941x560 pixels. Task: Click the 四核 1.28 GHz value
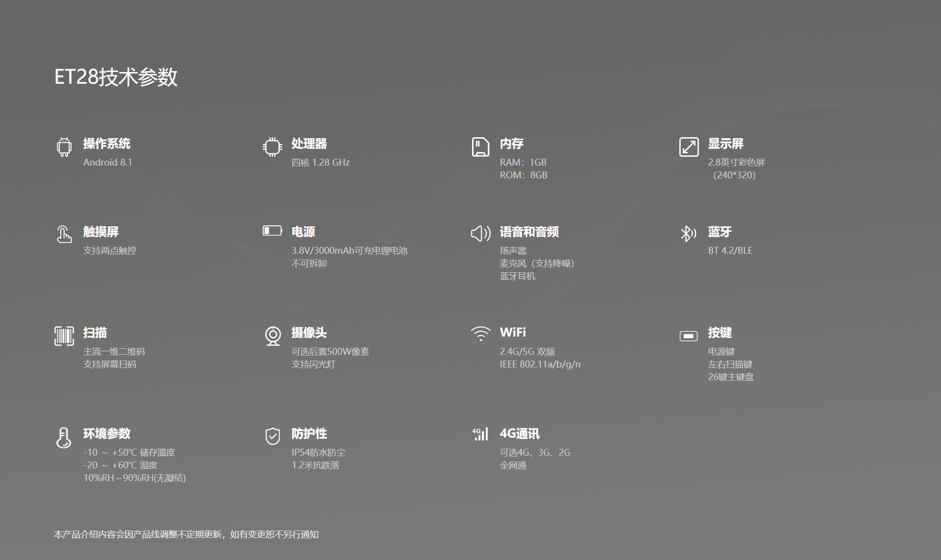tap(321, 162)
